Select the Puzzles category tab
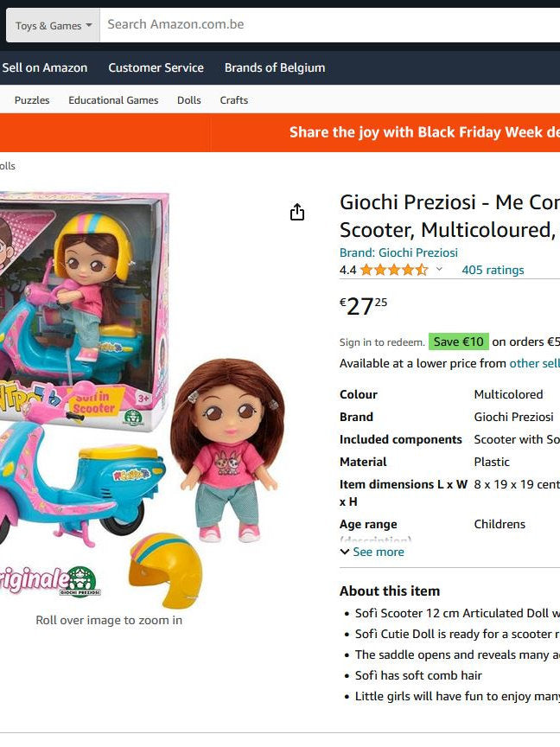This screenshot has width=560, height=747. coord(31,99)
